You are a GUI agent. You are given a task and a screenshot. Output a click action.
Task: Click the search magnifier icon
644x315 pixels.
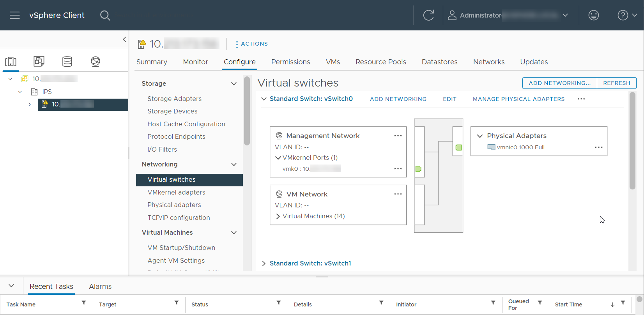pyautogui.click(x=105, y=15)
